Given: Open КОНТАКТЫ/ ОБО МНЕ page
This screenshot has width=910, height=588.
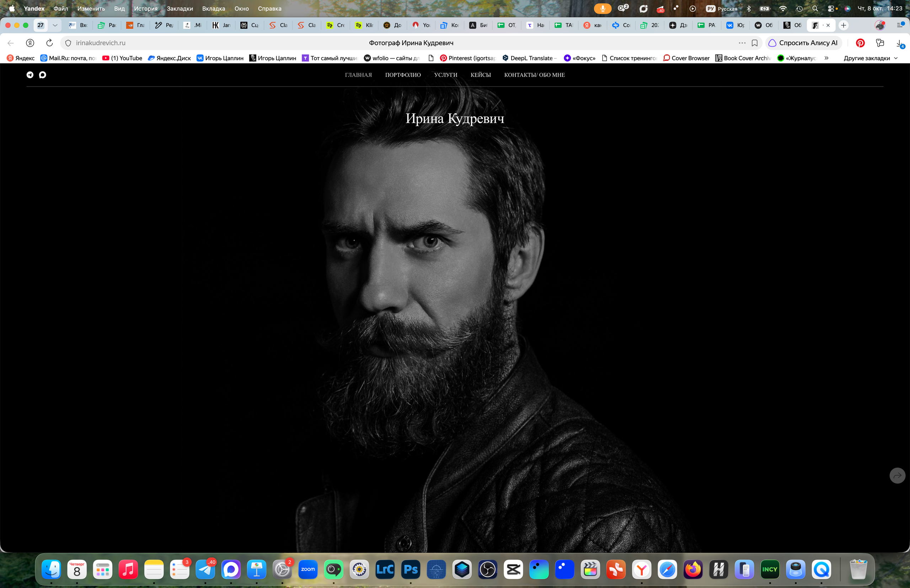Looking at the screenshot, I should (534, 75).
